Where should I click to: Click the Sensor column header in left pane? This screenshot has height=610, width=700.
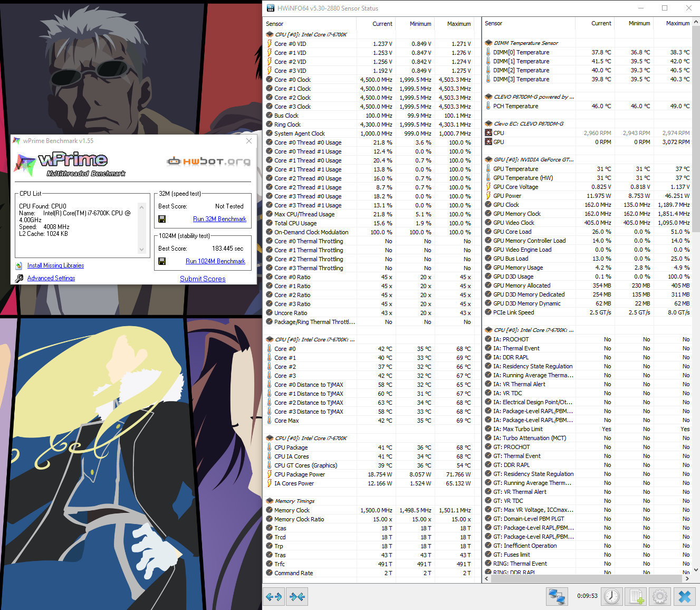[x=310, y=24]
